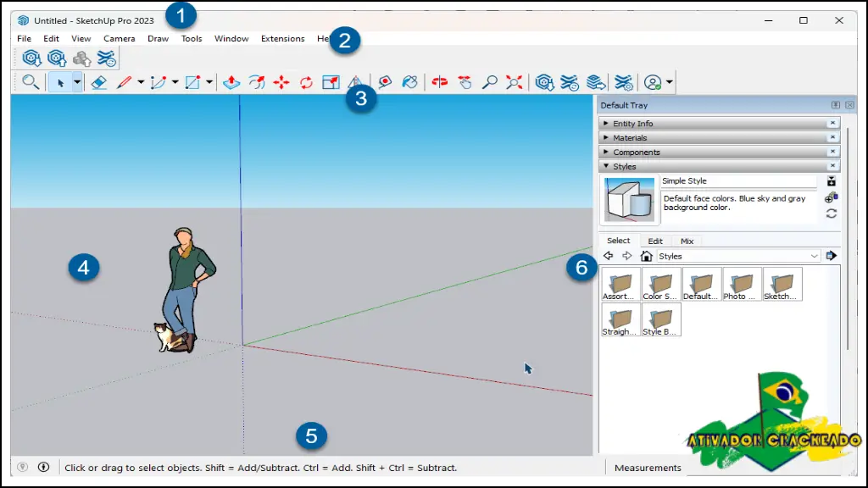Image resolution: width=868 pixels, height=488 pixels.
Task: Open the Color Sets styles folder
Action: pyautogui.click(x=661, y=285)
